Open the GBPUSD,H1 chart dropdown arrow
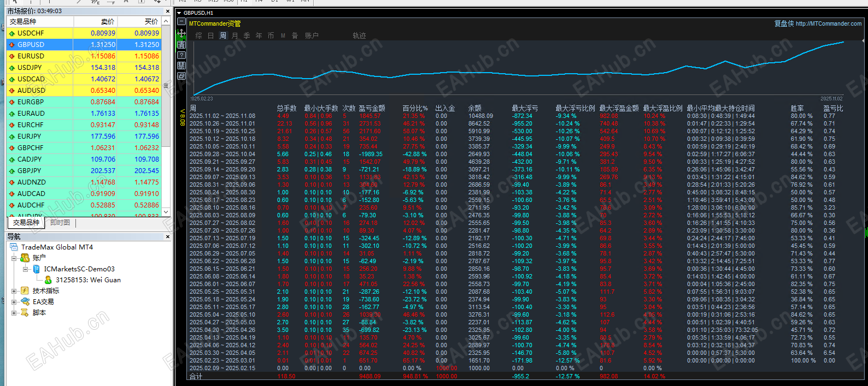This screenshot has width=868, height=386. coord(179,13)
